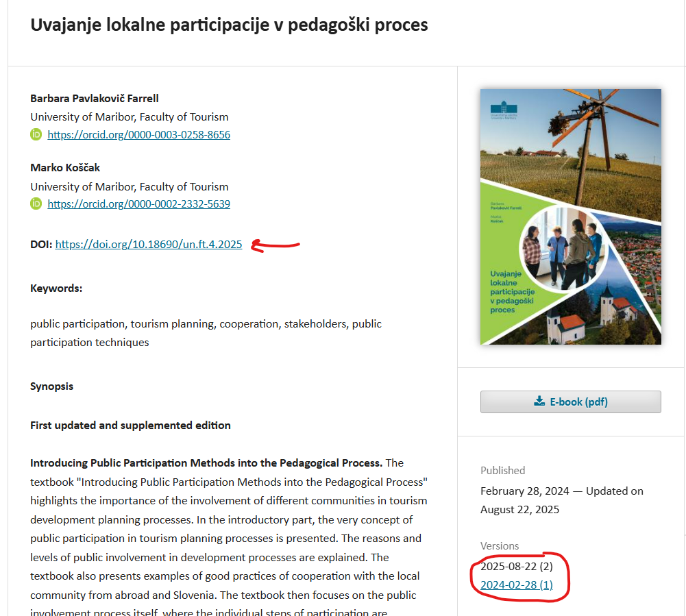The width and height of the screenshot is (686, 616).
Task: Select current version 2025-08-22 (2)
Action: (x=516, y=567)
